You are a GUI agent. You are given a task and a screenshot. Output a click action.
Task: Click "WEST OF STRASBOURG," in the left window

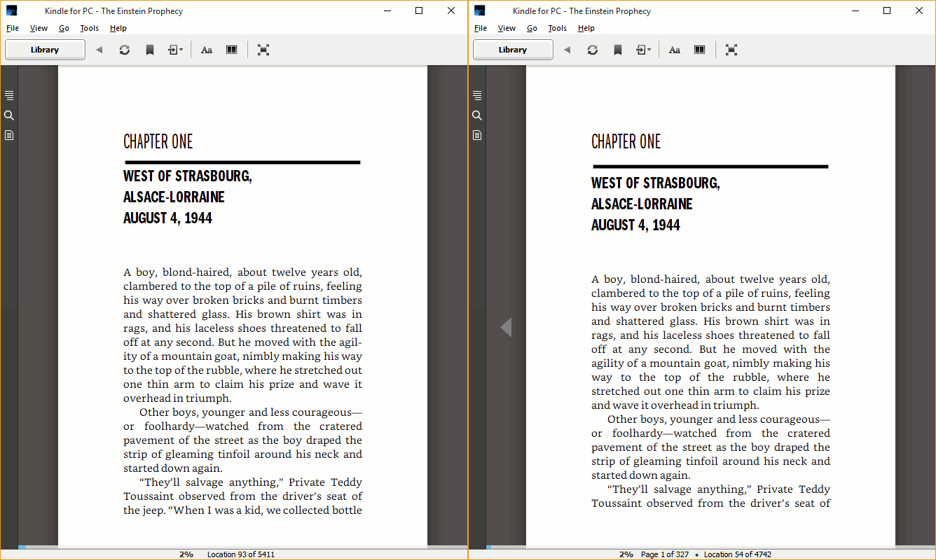click(x=188, y=176)
